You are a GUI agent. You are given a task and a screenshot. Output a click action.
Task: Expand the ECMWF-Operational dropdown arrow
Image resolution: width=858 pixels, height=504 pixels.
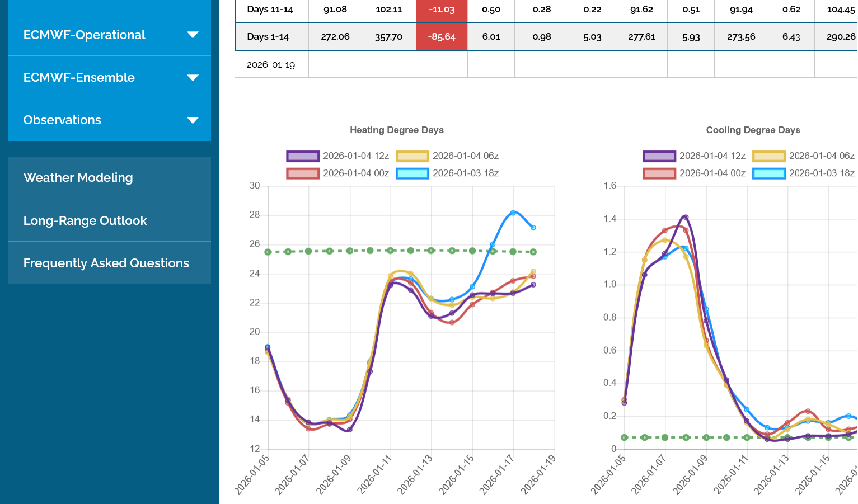tap(193, 35)
